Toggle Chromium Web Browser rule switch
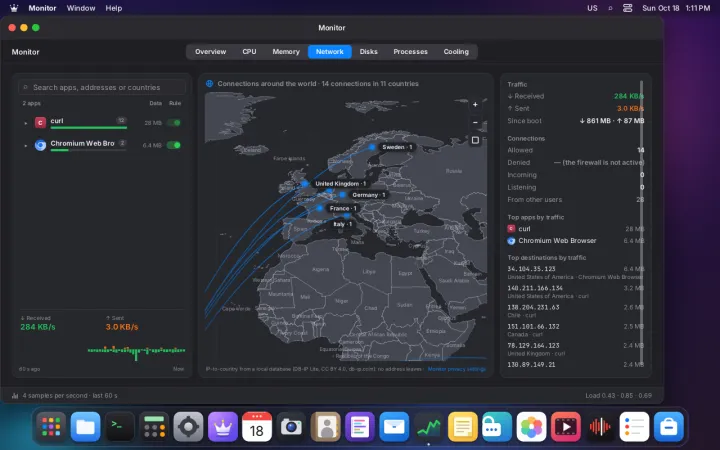The width and height of the screenshot is (720, 450). tap(174, 145)
